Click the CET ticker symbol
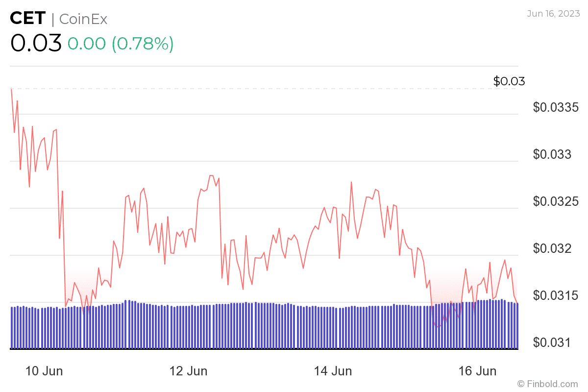 point(28,19)
